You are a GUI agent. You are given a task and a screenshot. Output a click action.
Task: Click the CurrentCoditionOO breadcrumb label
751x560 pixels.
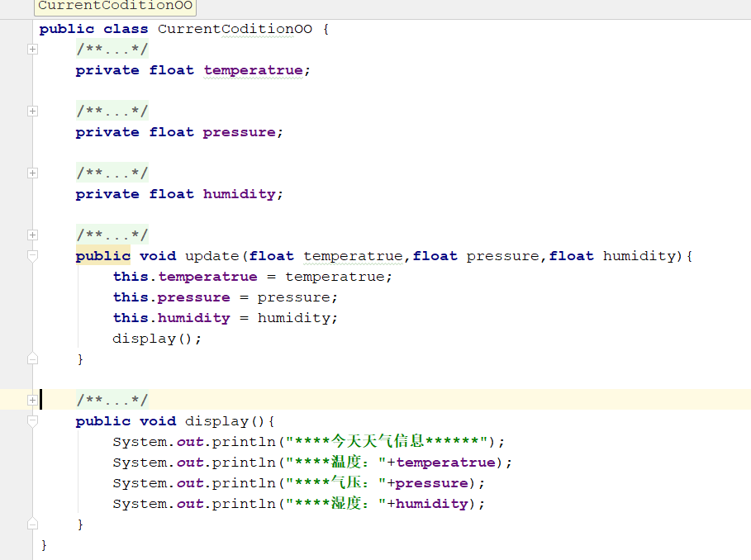(115, 7)
